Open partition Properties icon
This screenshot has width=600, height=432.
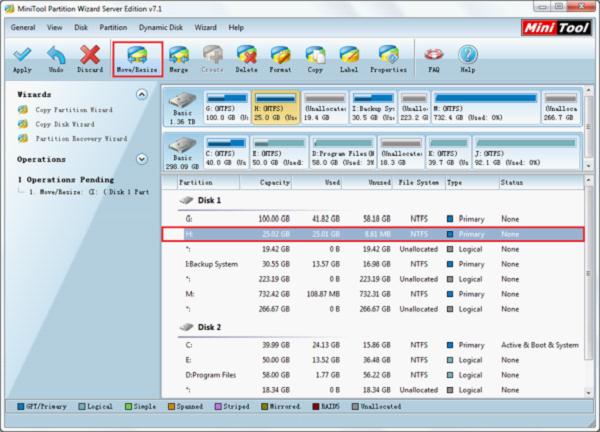(388, 55)
